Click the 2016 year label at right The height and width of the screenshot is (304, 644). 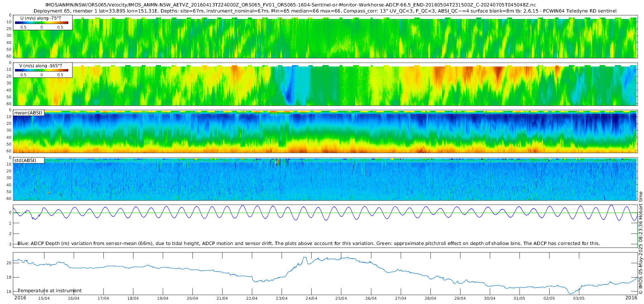(x=631, y=298)
